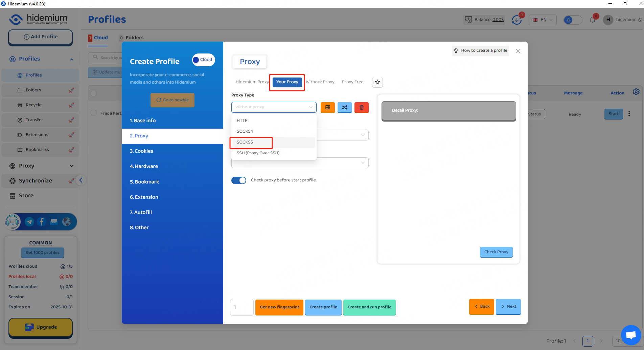
Task: Click the Check Proxy button
Action: 496,252
